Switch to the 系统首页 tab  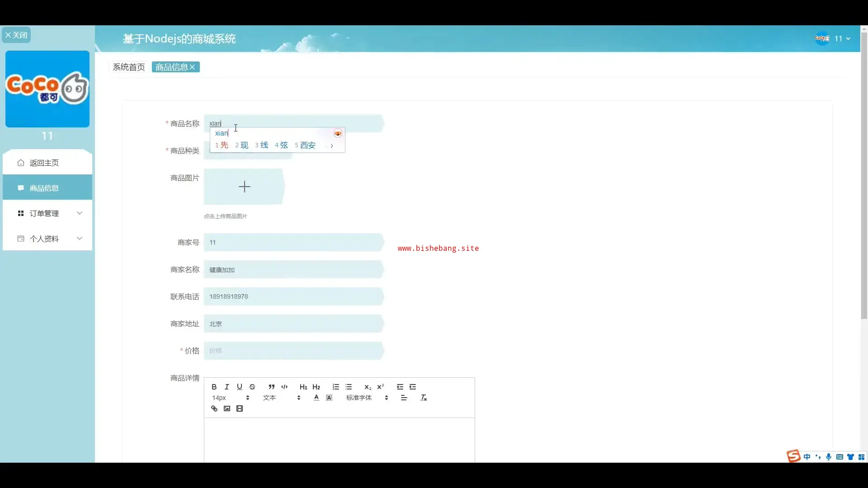pos(129,67)
